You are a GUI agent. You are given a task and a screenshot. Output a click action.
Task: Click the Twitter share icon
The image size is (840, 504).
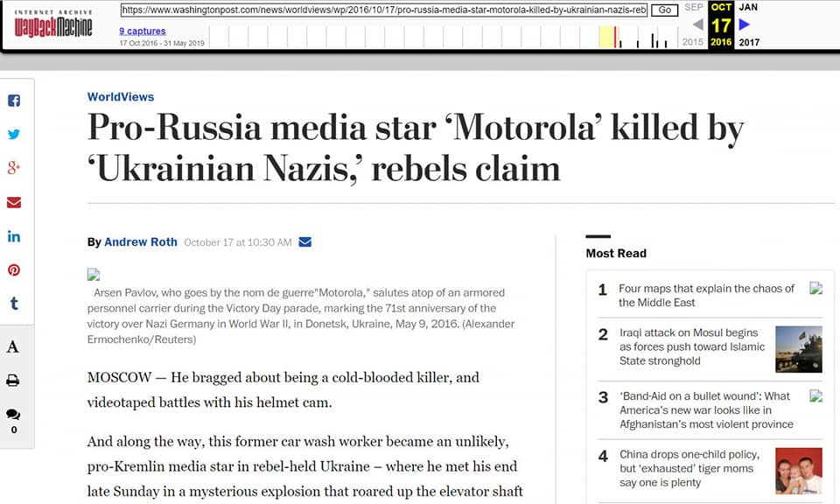14,135
